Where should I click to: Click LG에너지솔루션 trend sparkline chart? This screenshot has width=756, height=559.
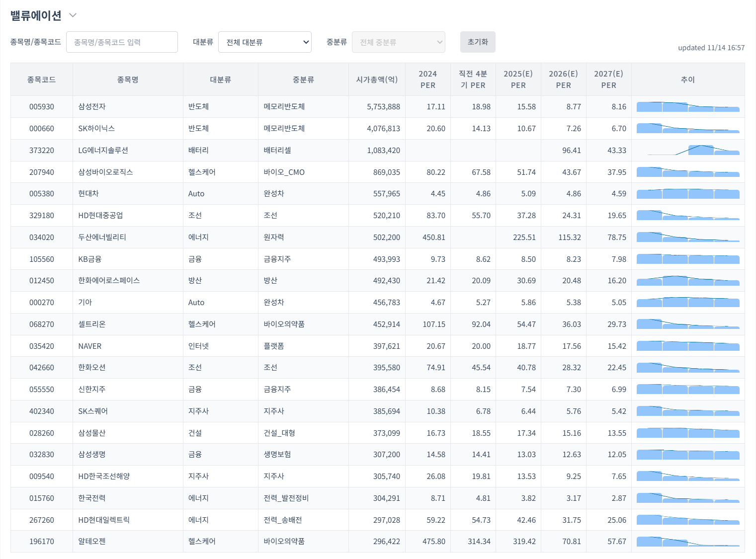tap(687, 150)
